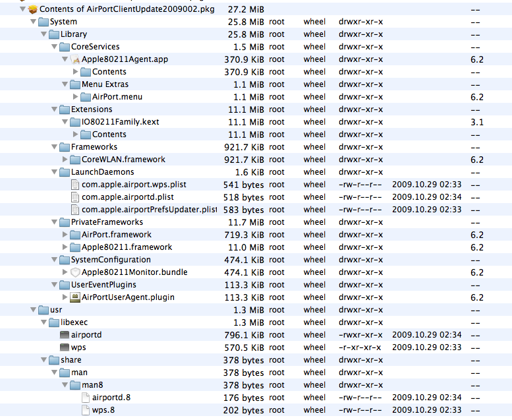Expand the AirPortUserAgent.plugin triangle
The image size is (512, 420).
tap(65, 297)
